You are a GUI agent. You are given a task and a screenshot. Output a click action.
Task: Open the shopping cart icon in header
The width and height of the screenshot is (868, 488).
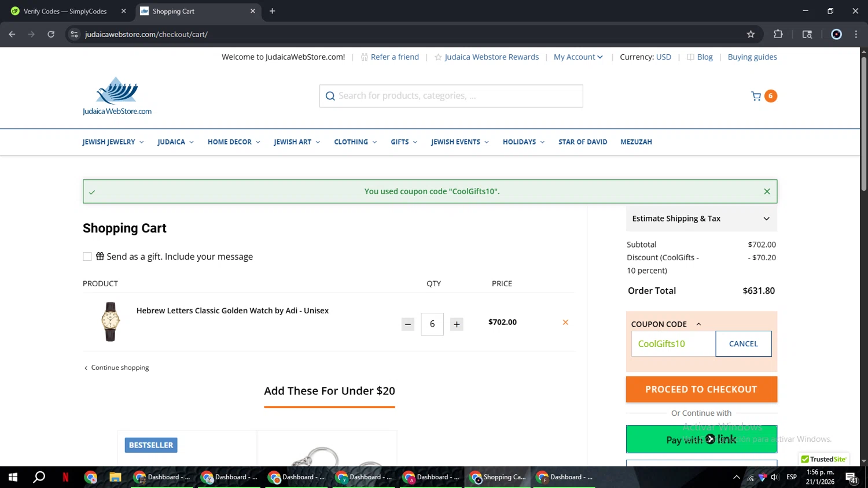[756, 96]
